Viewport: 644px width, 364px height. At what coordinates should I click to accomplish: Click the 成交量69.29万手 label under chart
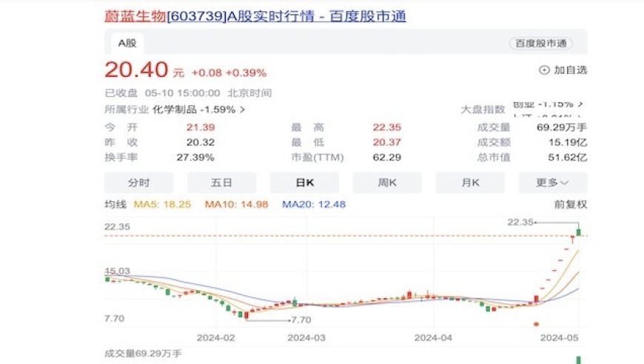tap(143, 354)
